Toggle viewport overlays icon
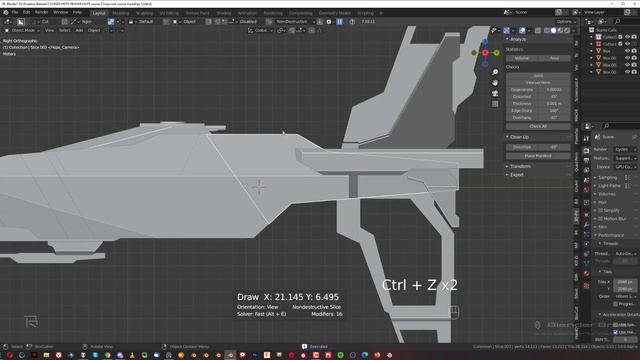 point(522,30)
